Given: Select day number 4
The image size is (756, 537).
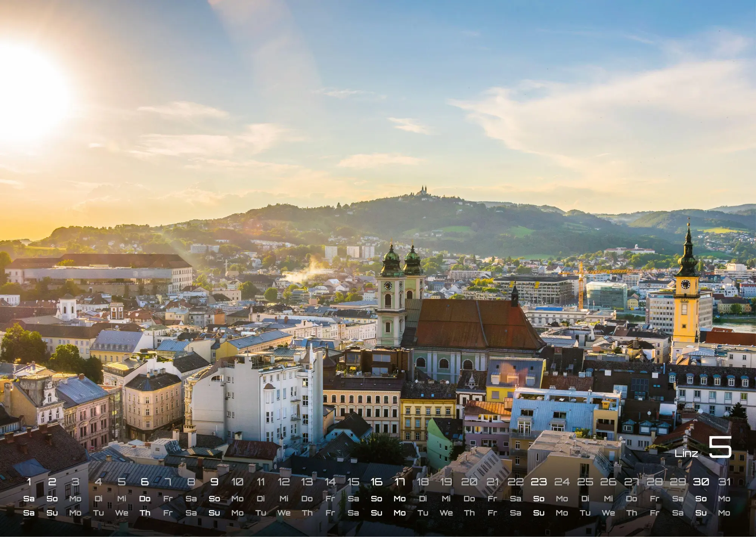Looking at the screenshot, I should (x=99, y=482).
